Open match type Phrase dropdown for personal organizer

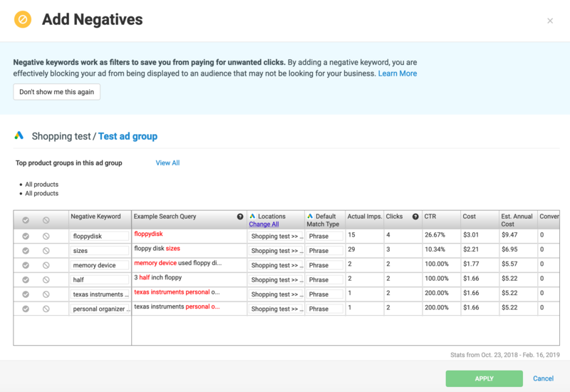pos(325,309)
